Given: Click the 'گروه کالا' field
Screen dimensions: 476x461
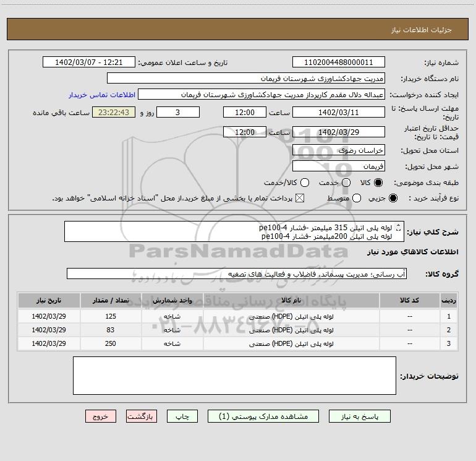Looking at the screenshot, I should pyautogui.click(x=235, y=274).
